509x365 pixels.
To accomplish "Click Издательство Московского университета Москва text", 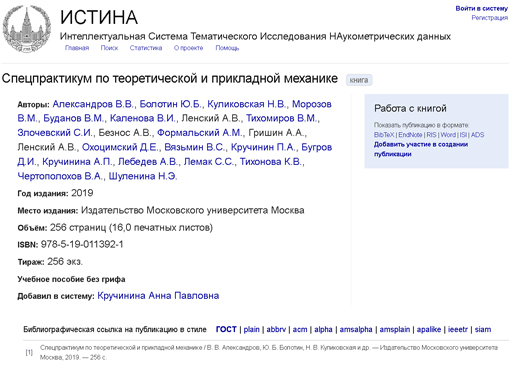I will tap(193, 210).
